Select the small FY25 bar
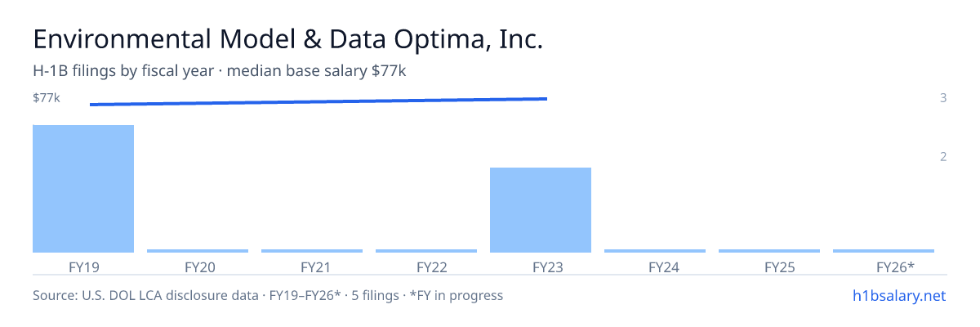Screen dimensions: 980x327 [769, 251]
